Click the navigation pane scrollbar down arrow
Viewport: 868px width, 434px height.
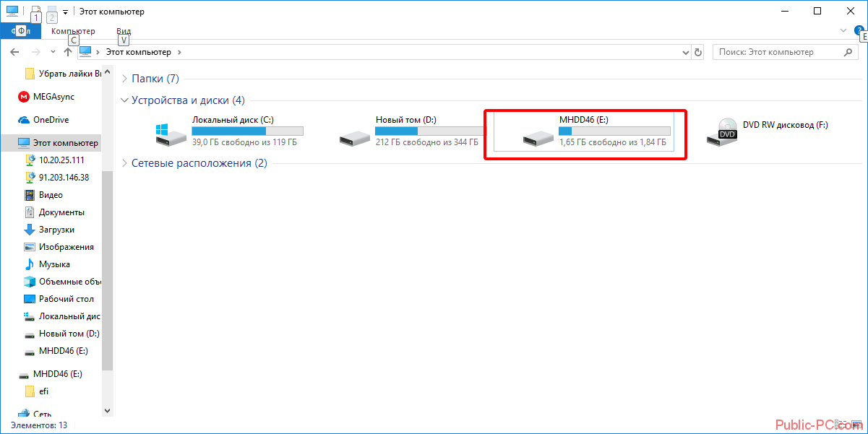108,410
